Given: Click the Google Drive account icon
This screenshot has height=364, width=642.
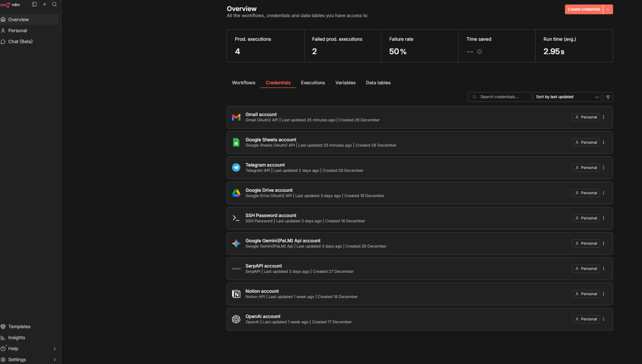Looking at the screenshot, I should click(x=236, y=193).
